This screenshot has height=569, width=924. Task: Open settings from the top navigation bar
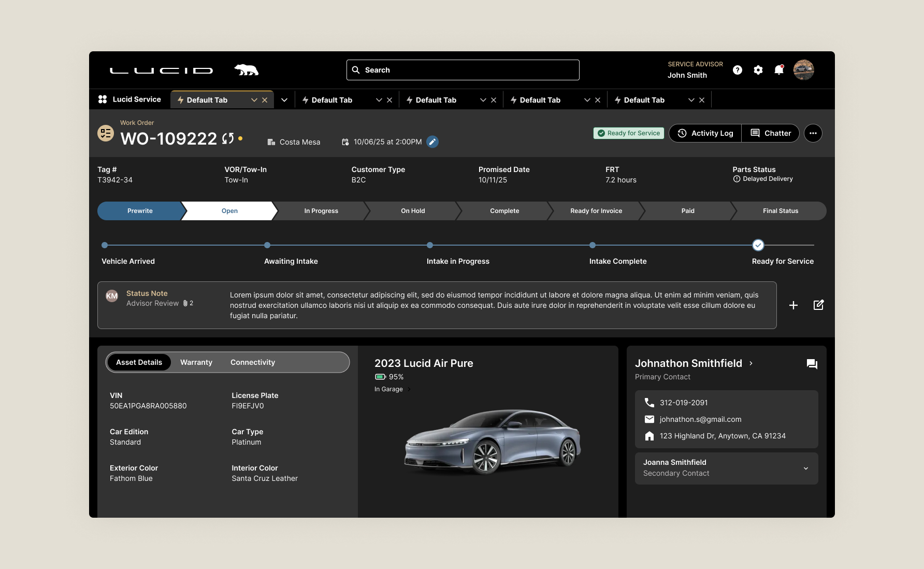(x=758, y=69)
